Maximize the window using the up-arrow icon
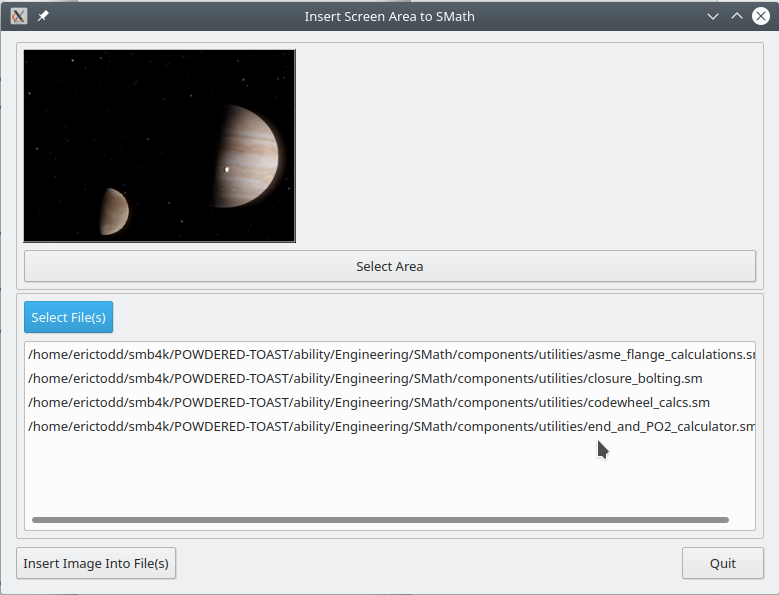 [x=736, y=16]
